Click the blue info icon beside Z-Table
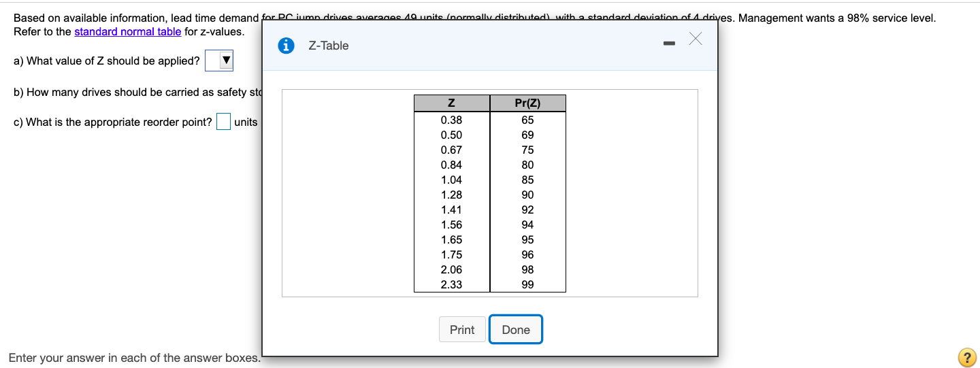 click(x=287, y=46)
